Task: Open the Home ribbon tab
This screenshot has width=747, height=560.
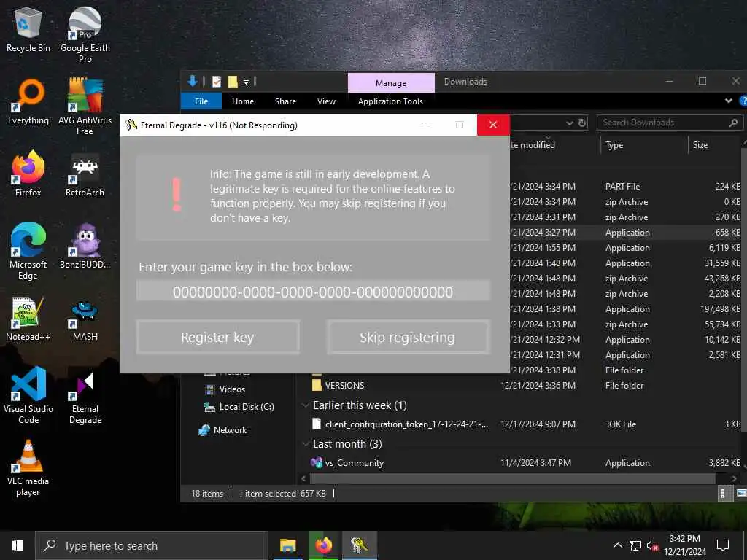Action: tap(242, 101)
